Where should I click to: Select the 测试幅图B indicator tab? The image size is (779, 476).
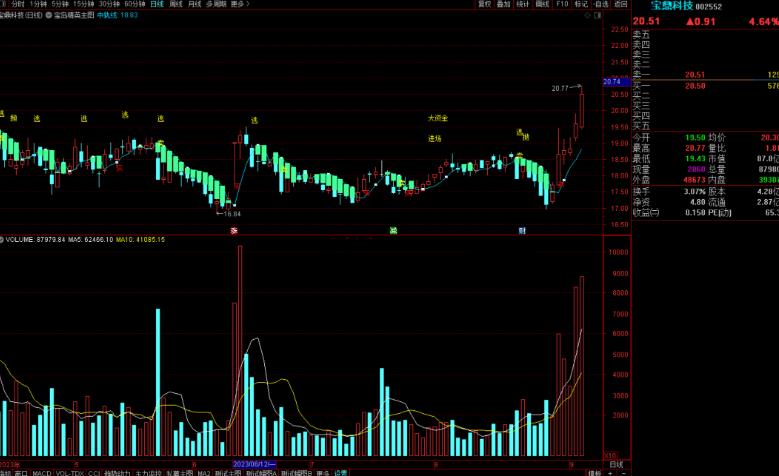tap(297, 473)
